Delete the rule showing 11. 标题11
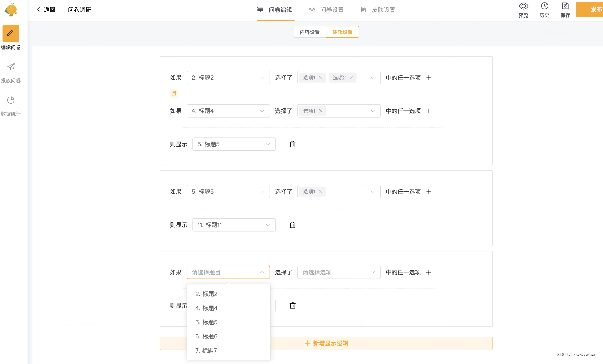 coord(292,225)
